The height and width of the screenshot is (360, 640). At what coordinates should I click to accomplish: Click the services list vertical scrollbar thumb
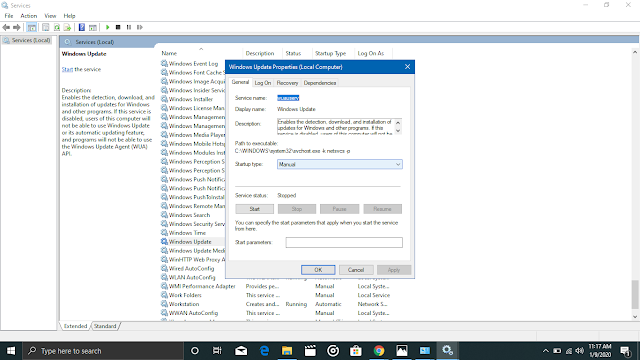click(x=635, y=294)
